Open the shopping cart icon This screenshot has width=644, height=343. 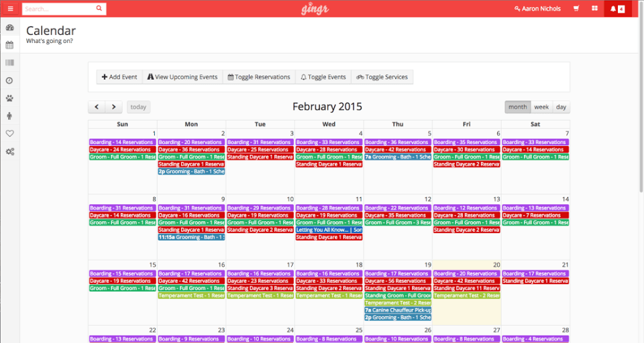point(576,8)
